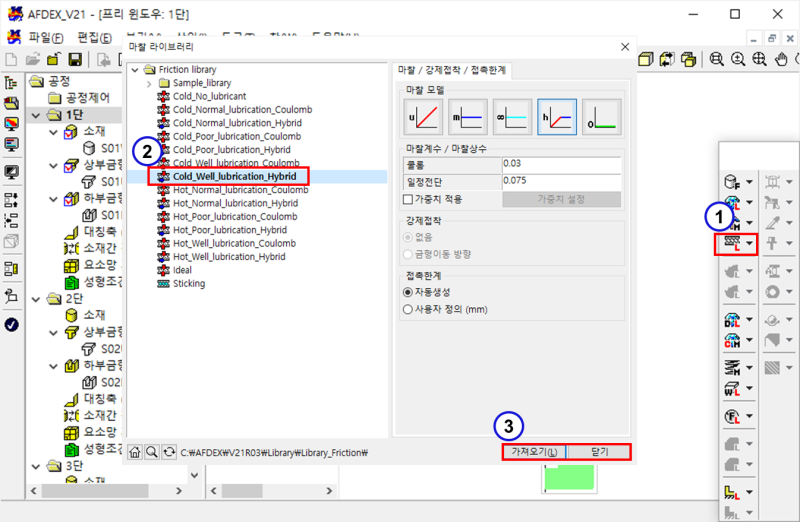Click the save disk icon in toolbar
The image size is (800, 522).
click(74, 60)
